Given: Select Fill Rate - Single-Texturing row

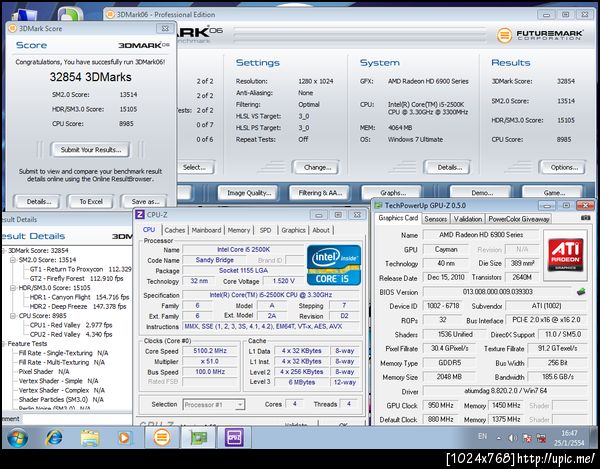Looking at the screenshot, I should (64, 353).
